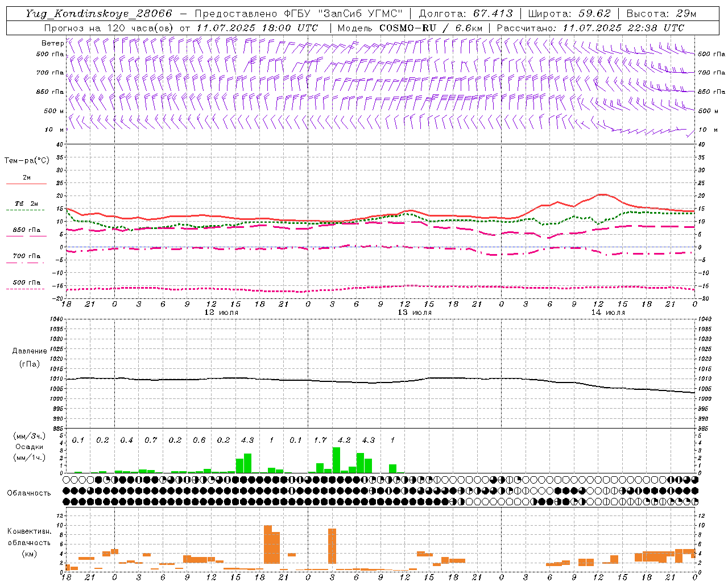Click the Долгота: 67.413 value
728x582 pixels.
point(466,14)
